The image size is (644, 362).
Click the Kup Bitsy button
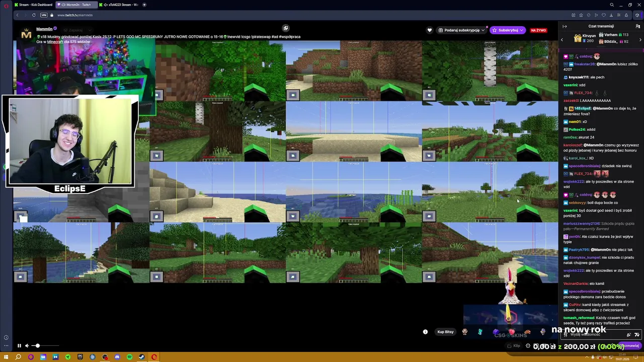[445, 332]
